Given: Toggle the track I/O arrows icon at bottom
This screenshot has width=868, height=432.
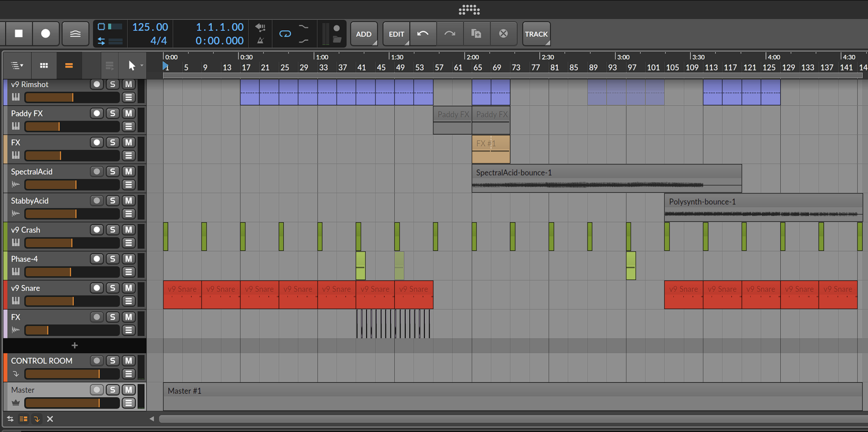Looking at the screenshot, I should (10, 419).
